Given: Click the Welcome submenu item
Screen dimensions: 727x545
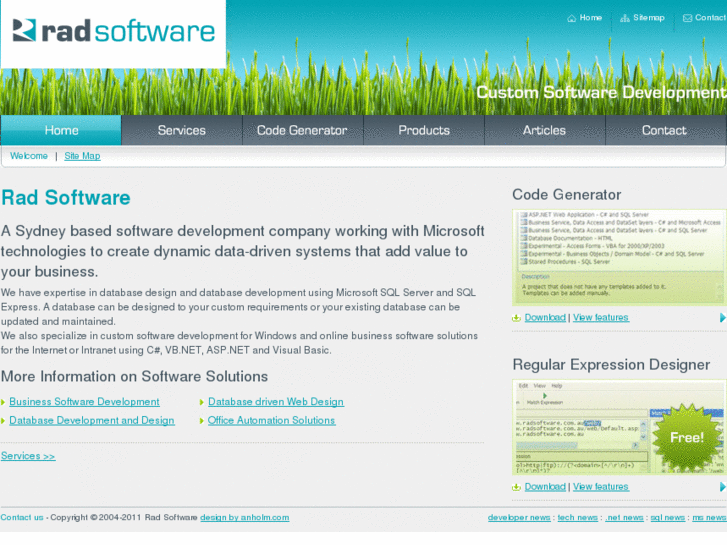Looking at the screenshot, I should 29,156.
